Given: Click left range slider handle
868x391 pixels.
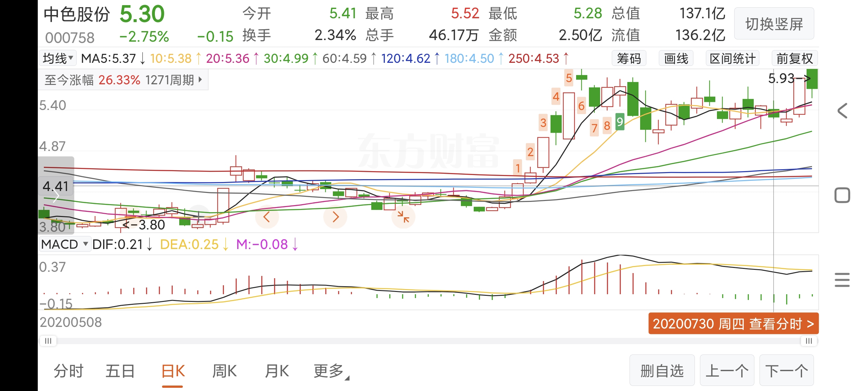Looking at the screenshot, I should (48, 341).
